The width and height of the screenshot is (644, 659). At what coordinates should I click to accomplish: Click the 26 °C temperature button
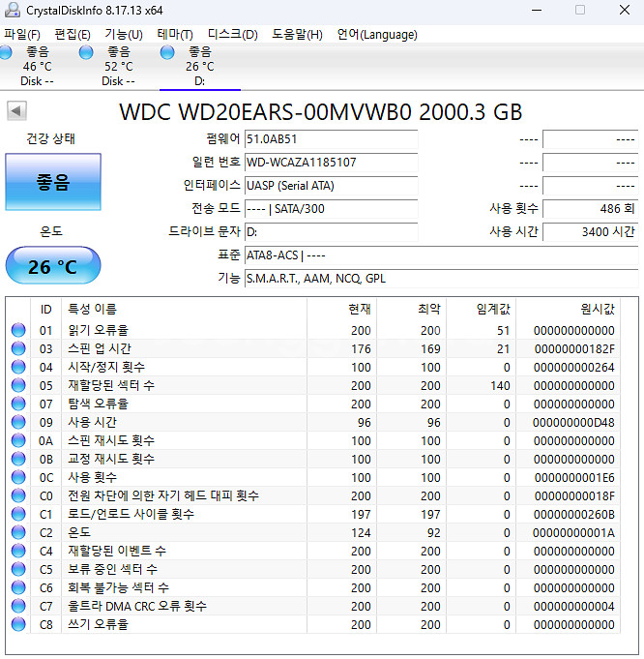tap(53, 266)
